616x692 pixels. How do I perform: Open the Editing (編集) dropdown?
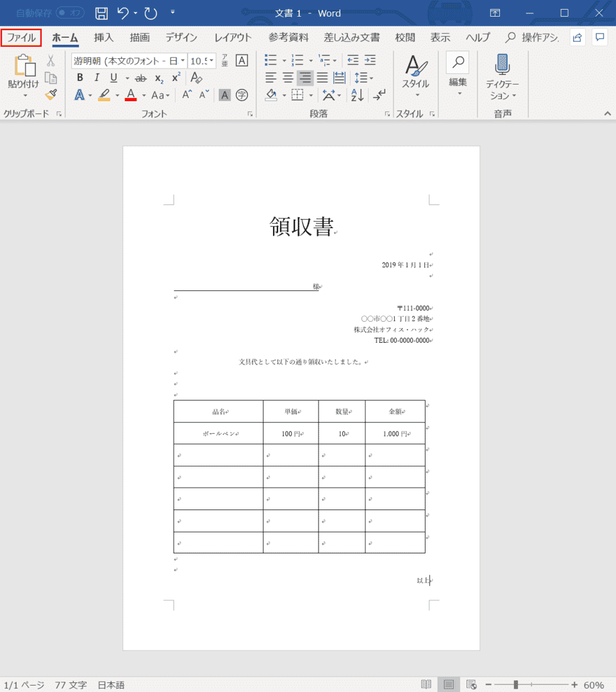click(x=458, y=75)
